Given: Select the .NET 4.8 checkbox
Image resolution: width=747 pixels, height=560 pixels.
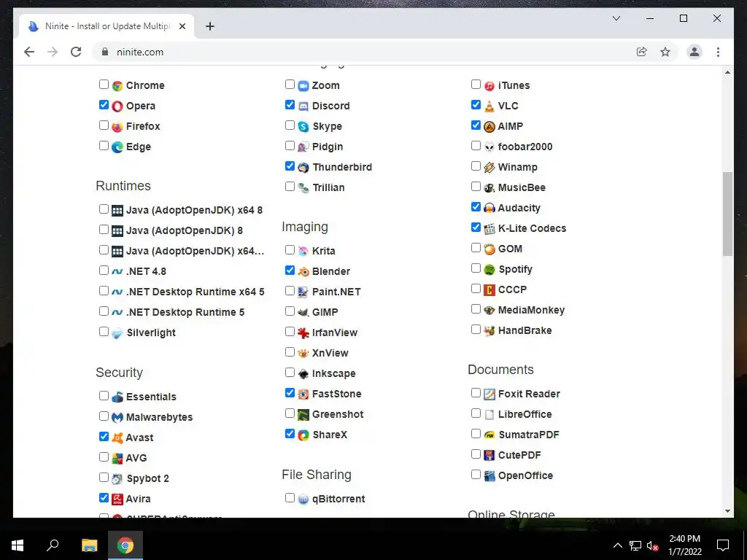Looking at the screenshot, I should pos(104,270).
